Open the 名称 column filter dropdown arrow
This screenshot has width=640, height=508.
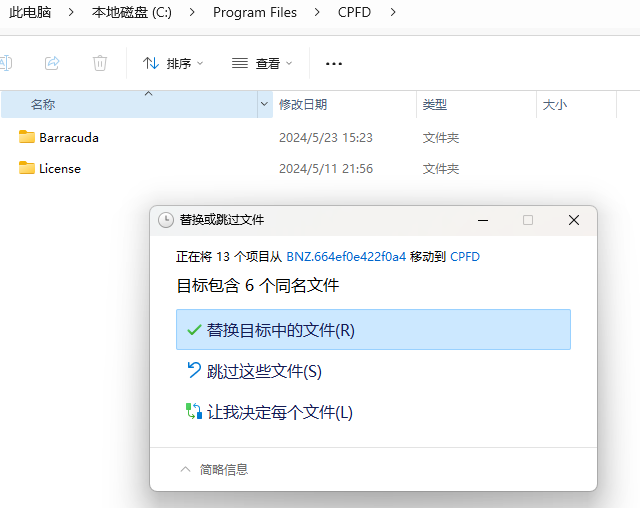264,104
